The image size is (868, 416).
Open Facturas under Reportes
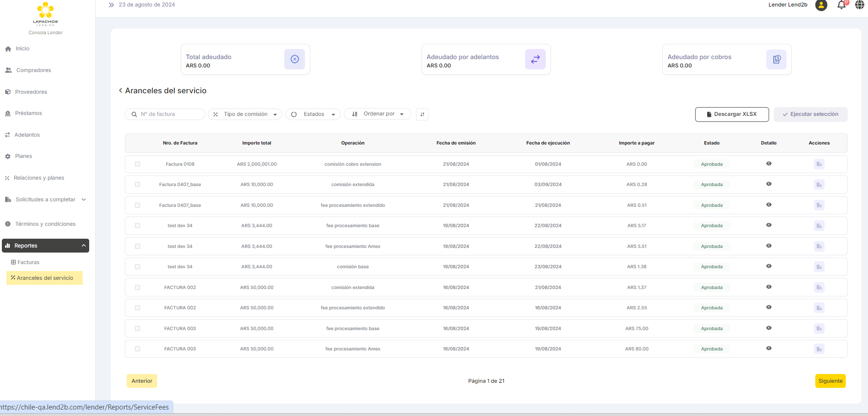pos(28,262)
